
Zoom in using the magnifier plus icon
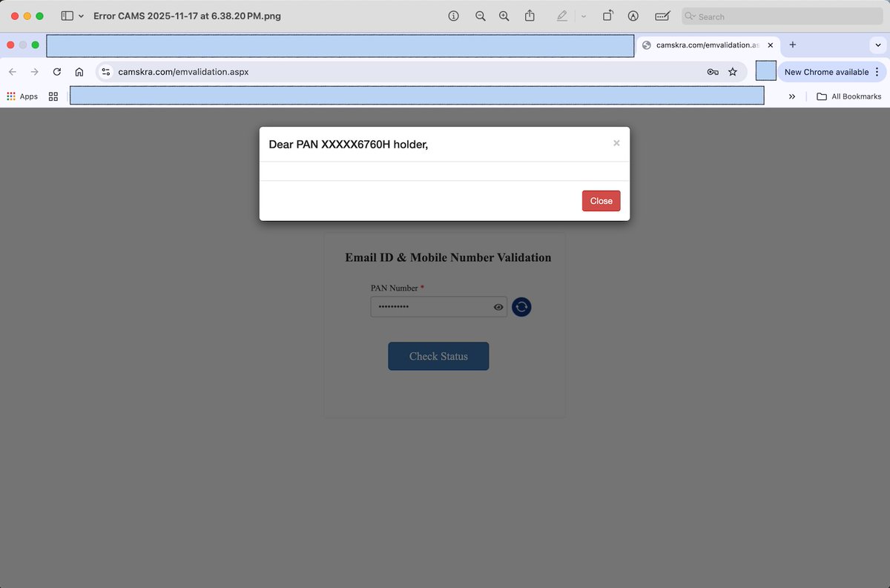pos(504,16)
